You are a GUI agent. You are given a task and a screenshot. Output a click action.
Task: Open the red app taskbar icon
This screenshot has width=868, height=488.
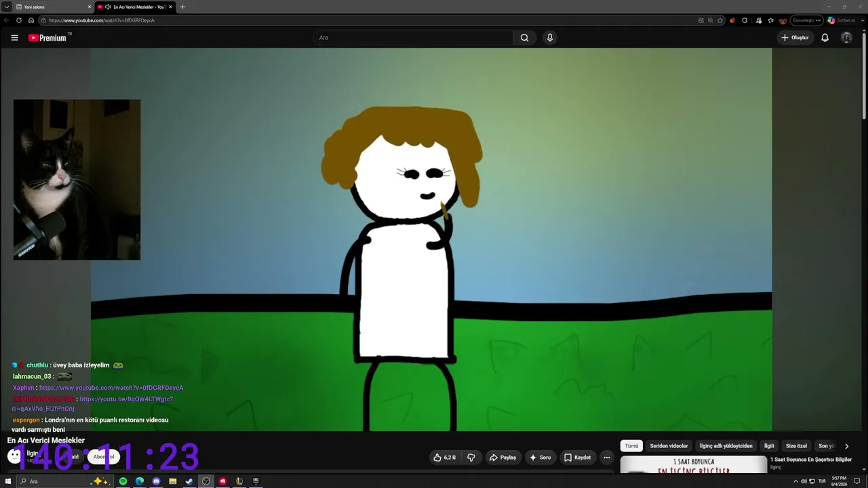point(222,481)
